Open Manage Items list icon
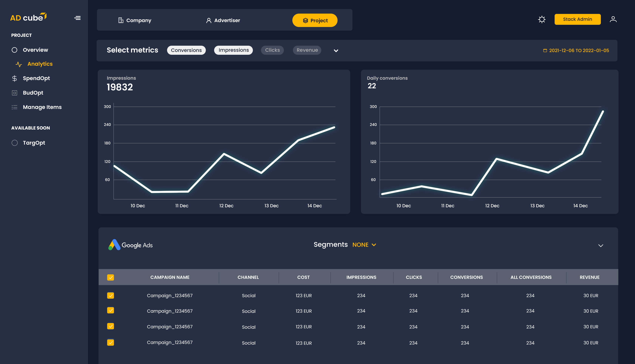 coord(15,107)
